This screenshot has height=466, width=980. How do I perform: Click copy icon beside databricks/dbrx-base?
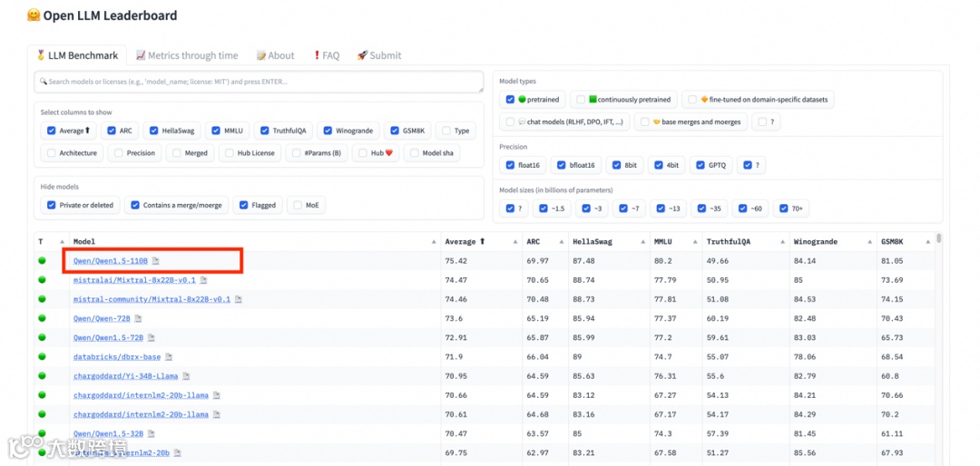[169, 356]
